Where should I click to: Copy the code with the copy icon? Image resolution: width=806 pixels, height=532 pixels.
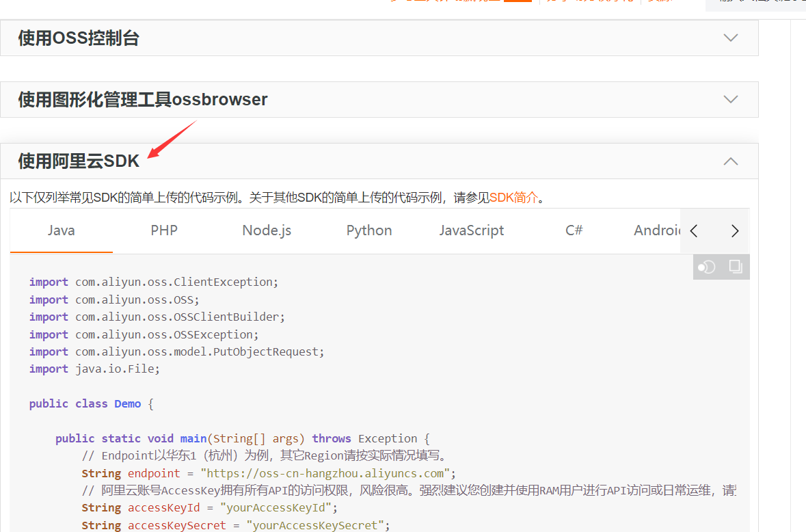[x=736, y=266]
